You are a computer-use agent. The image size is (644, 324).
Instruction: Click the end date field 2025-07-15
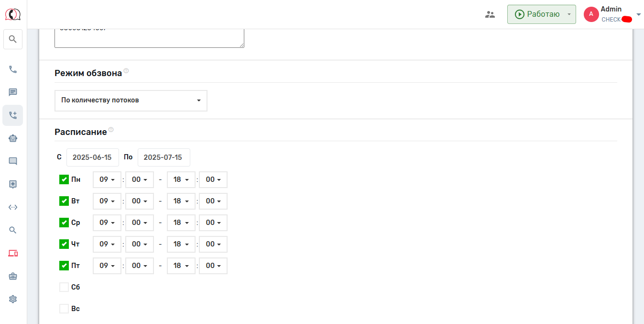[x=164, y=157]
